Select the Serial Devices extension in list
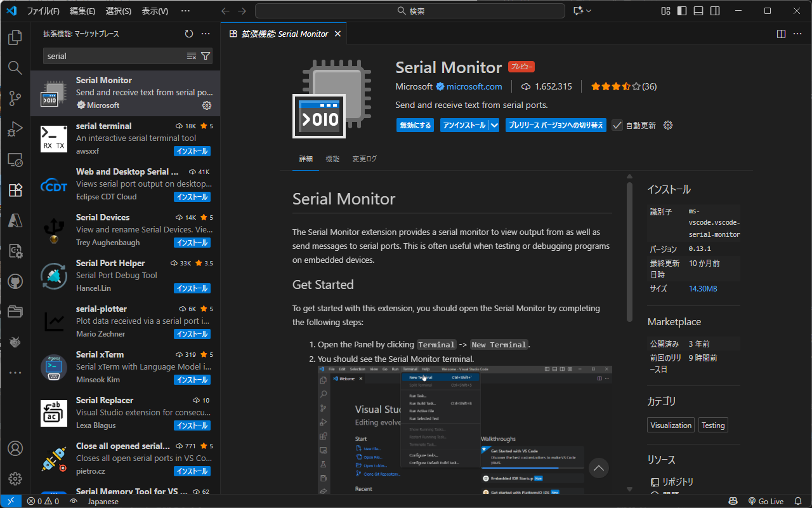 click(125, 230)
